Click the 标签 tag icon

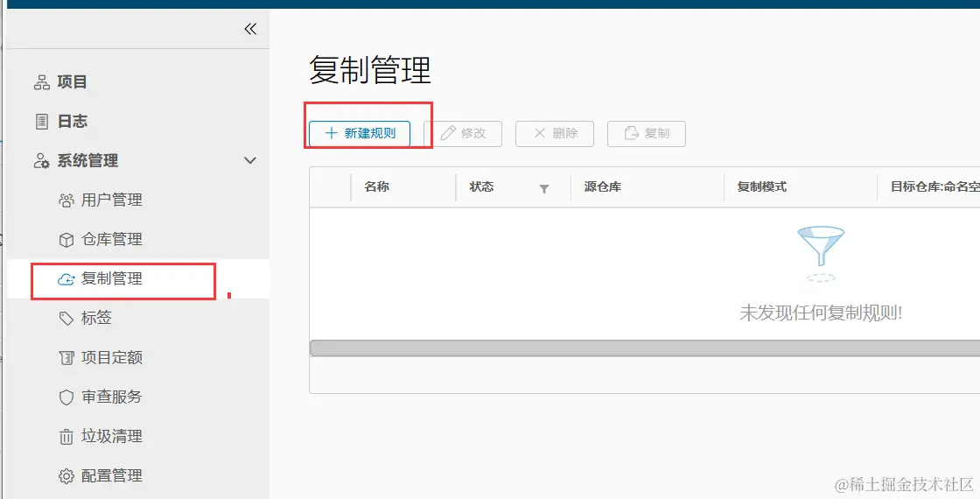point(66,319)
